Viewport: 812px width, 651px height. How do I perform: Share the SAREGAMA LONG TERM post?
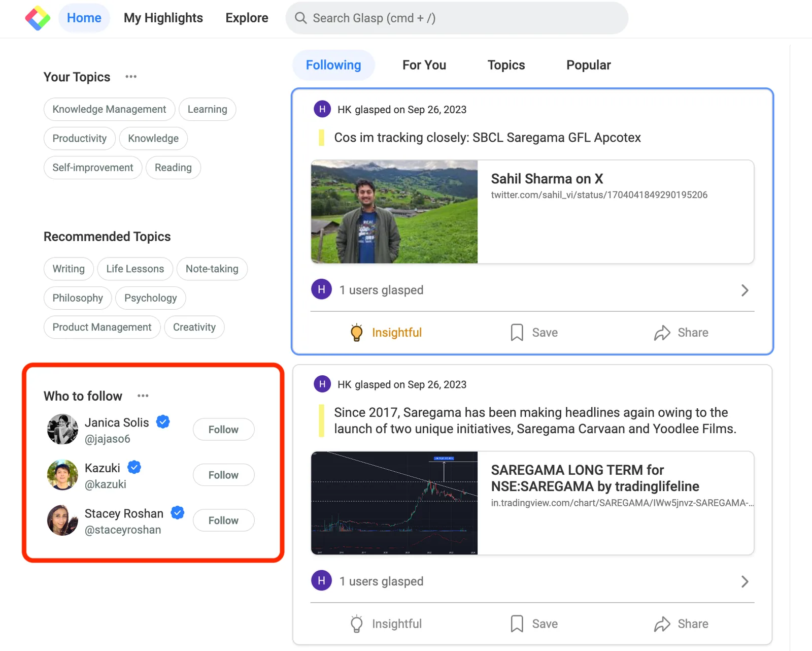[x=681, y=624]
